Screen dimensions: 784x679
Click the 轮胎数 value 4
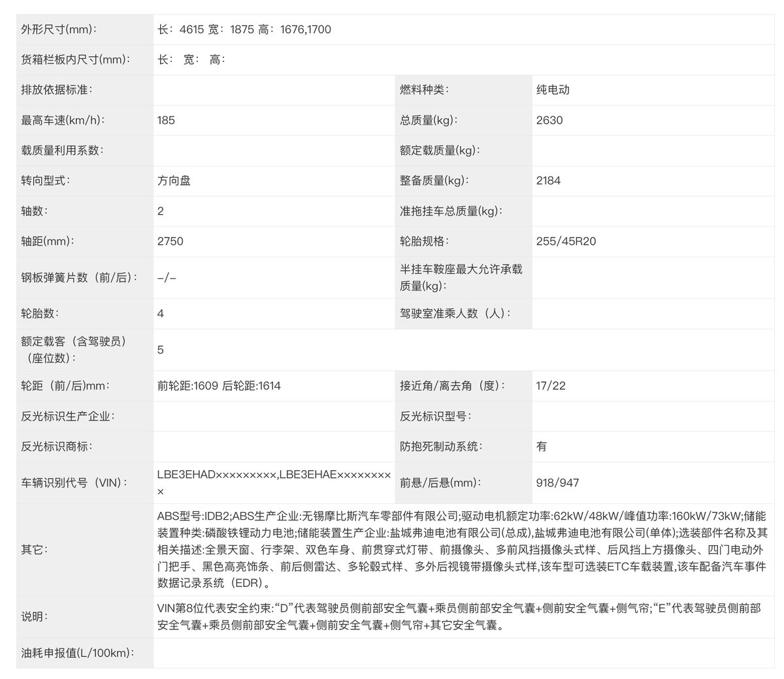[x=161, y=313]
